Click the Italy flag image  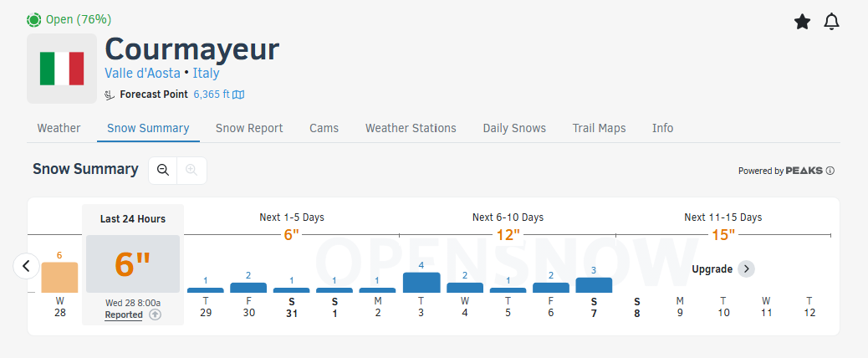(x=62, y=69)
